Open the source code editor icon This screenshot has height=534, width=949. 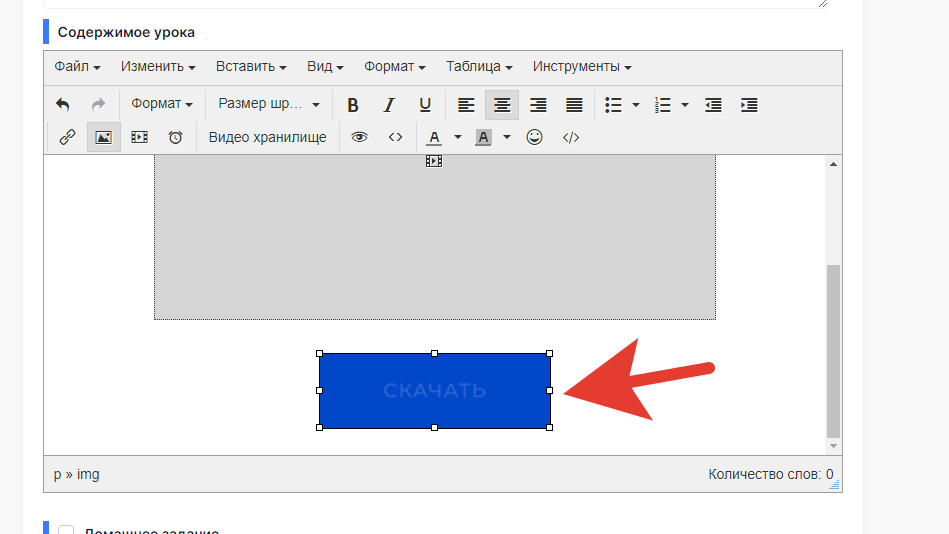[395, 137]
